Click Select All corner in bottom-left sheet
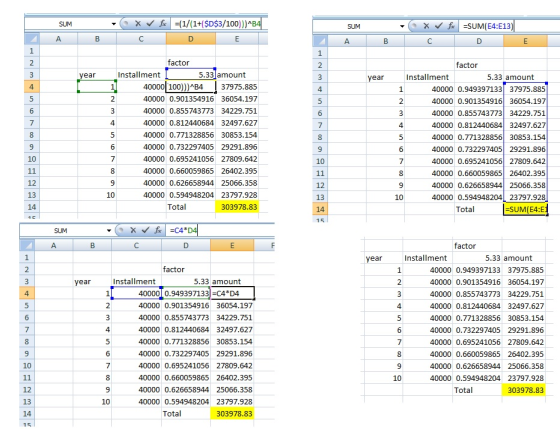The height and width of the screenshot is (429, 560). pos(27,245)
